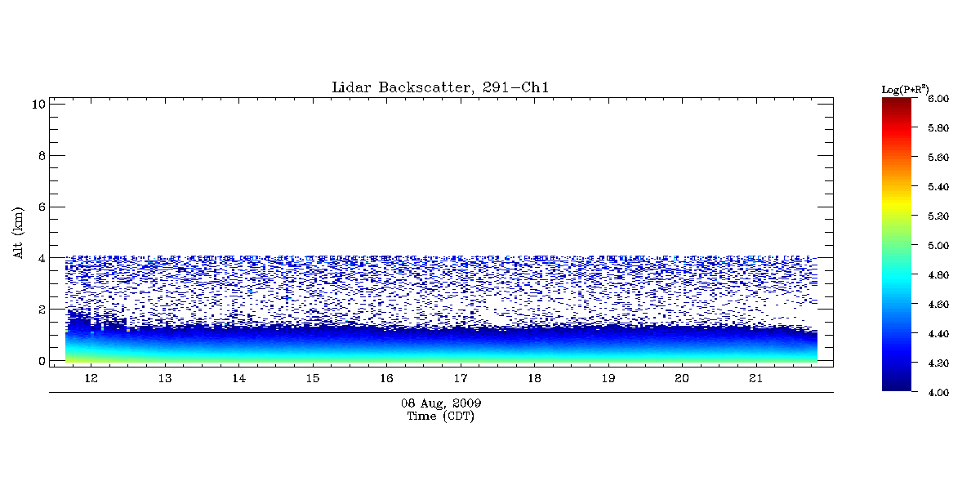Image resolution: width=980 pixels, height=490 pixels.
Task: Click the time axis tick label 21
Action: pos(755,378)
